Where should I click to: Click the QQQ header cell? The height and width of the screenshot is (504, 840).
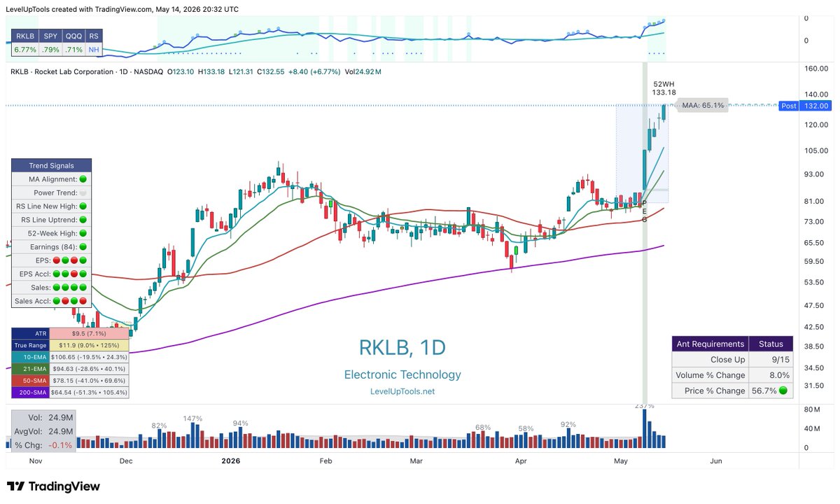click(x=73, y=35)
